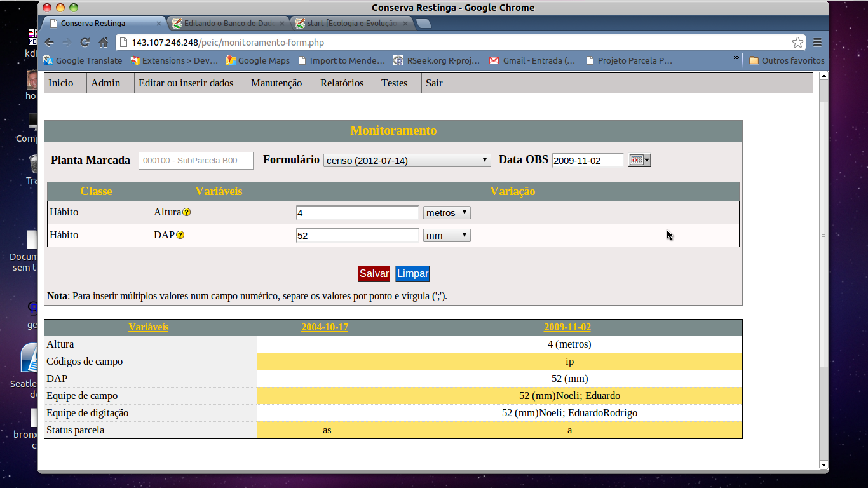Screen dimensions: 868x488
Task: Click the help icon next to Altura
Action: pyautogui.click(x=187, y=212)
